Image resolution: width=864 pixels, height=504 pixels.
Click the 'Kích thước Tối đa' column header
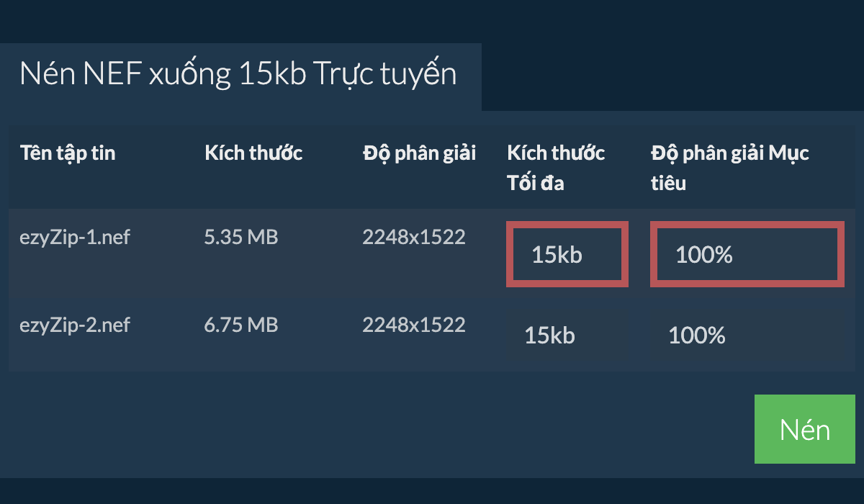pos(556,168)
